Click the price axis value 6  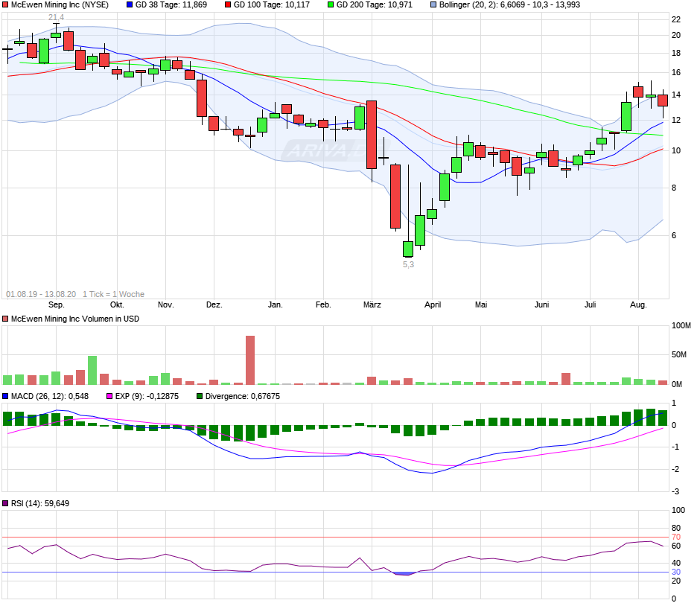click(x=674, y=235)
